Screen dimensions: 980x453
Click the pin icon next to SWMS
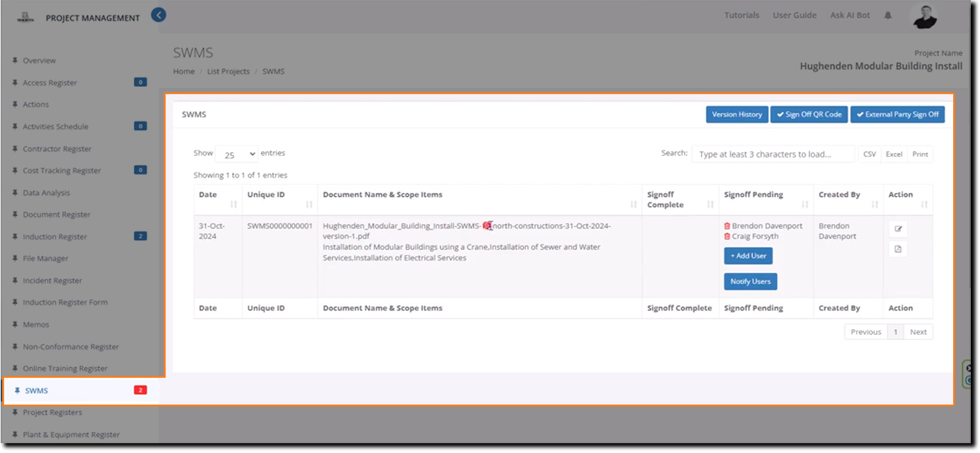[17, 390]
